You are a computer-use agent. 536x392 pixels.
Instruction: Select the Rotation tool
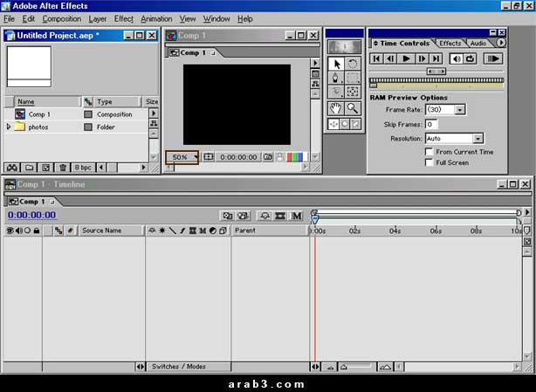(353, 64)
